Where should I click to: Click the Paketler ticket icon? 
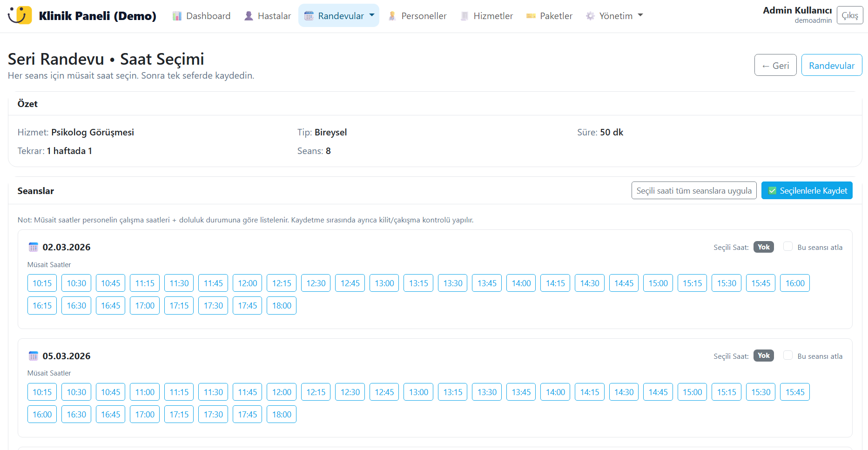[531, 16]
